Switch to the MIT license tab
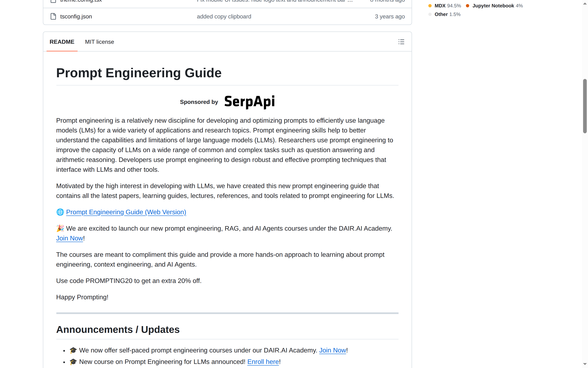This screenshot has height=368, width=588. [99, 42]
